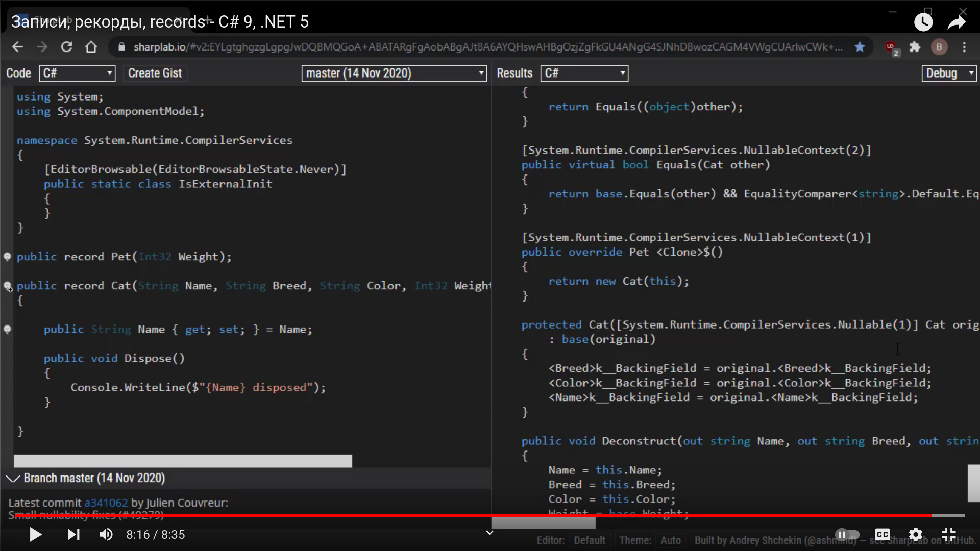This screenshot has height=551, width=980.
Task: Reload the sharplab page
Action: tap(66, 47)
